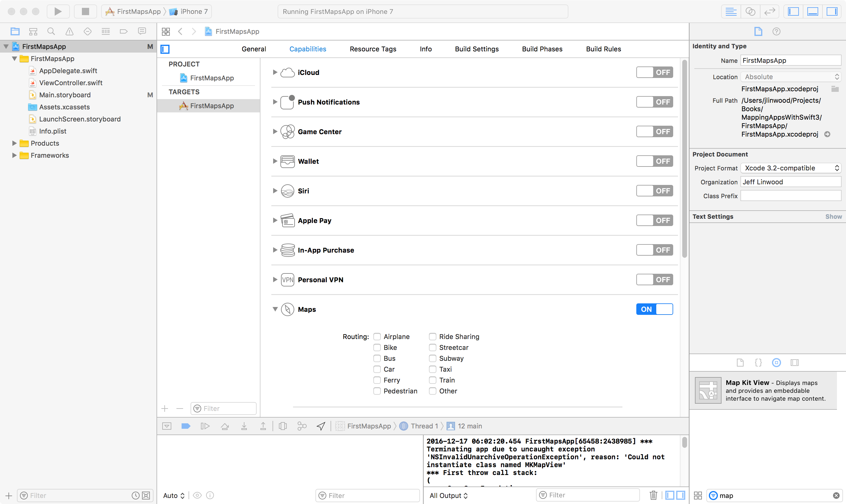Switch to the Build Settings tab
Screen dimensions: 846x504
tap(476, 49)
